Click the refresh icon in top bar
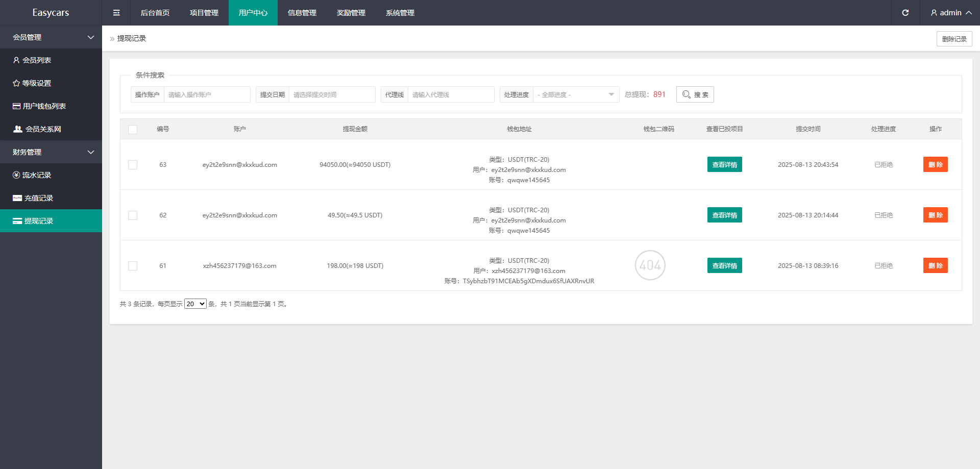980x469 pixels. coord(905,13)
